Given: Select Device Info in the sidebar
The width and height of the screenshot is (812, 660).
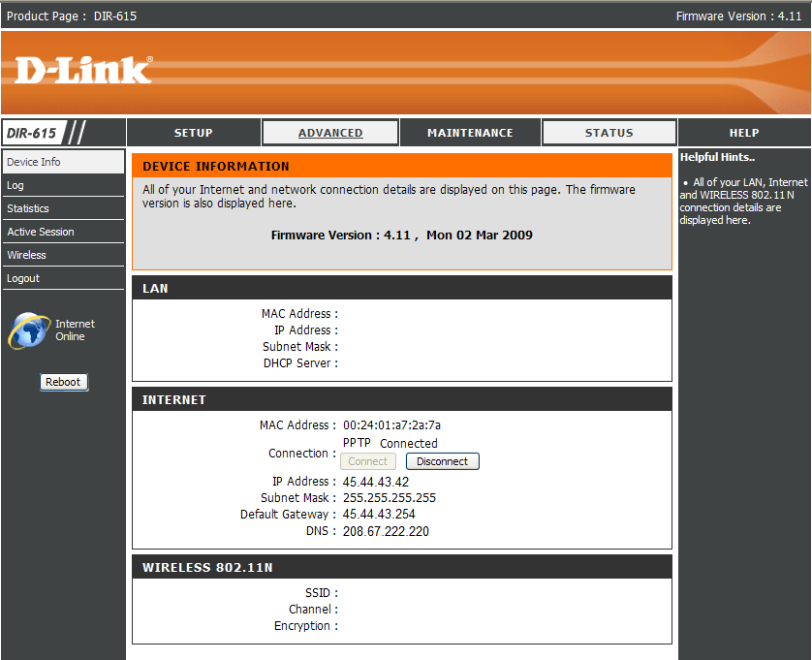Looking at the screenshot, I should pyautogui.click(x=63, y=162).
